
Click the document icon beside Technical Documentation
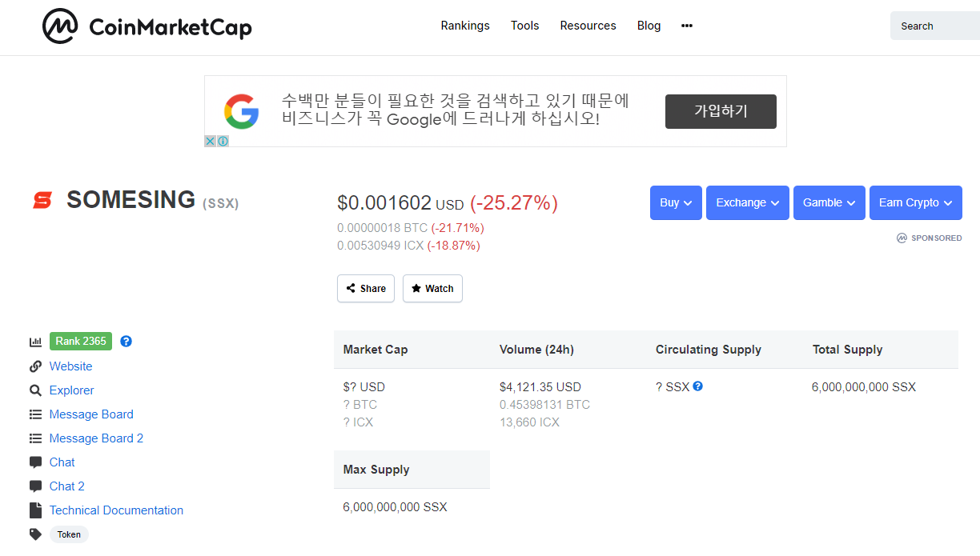tap(35, 510)
